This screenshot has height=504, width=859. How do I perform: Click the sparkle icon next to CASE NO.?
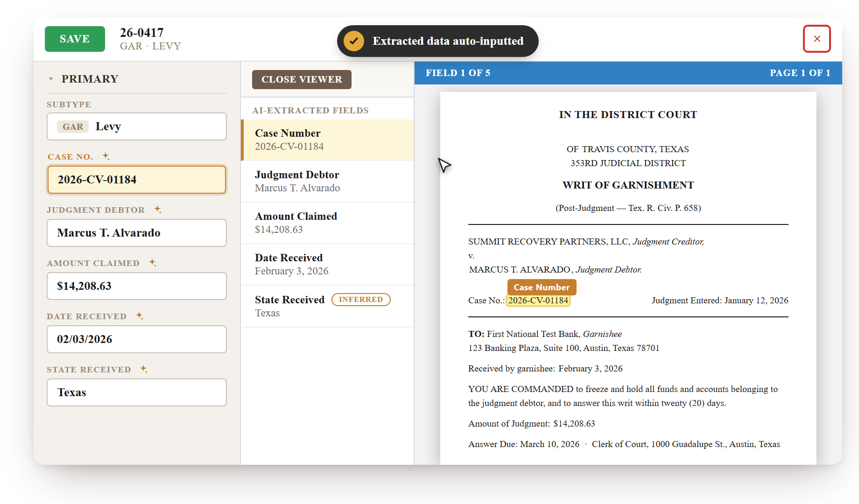point(106,156)
